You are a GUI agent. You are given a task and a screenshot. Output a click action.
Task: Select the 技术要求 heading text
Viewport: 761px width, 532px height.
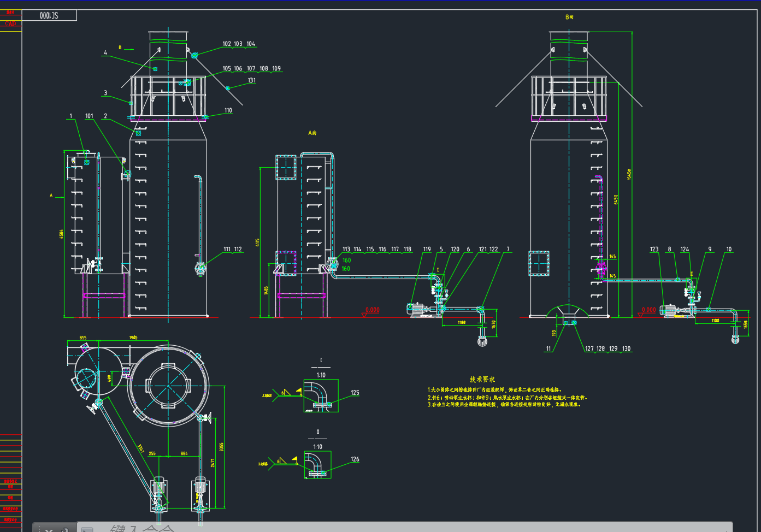pyautogui.click(x=482, y=379)
